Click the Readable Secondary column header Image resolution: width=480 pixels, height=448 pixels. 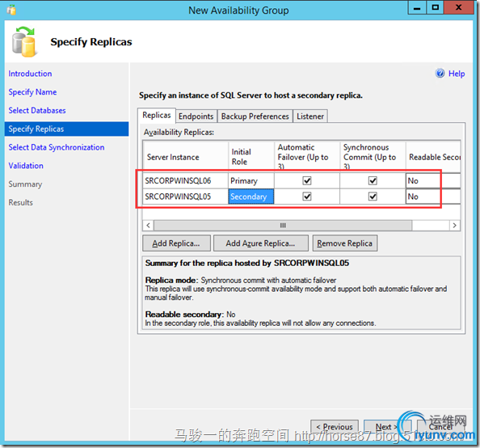click(x=433, y=157)
